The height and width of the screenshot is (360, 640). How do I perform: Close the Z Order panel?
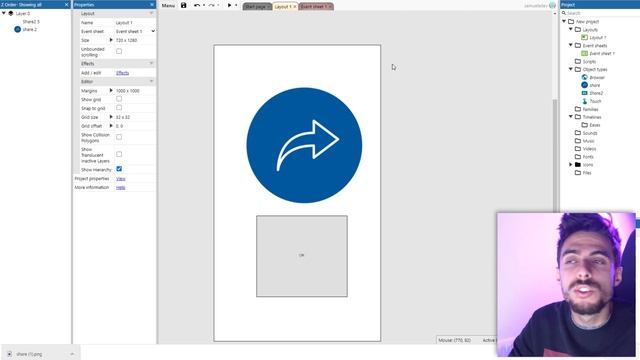67,4
